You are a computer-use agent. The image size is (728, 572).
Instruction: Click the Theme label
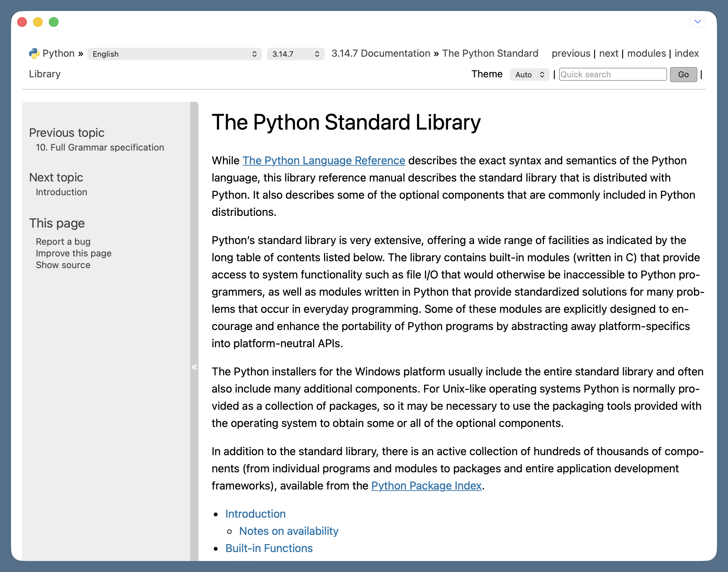coord(487,74)
